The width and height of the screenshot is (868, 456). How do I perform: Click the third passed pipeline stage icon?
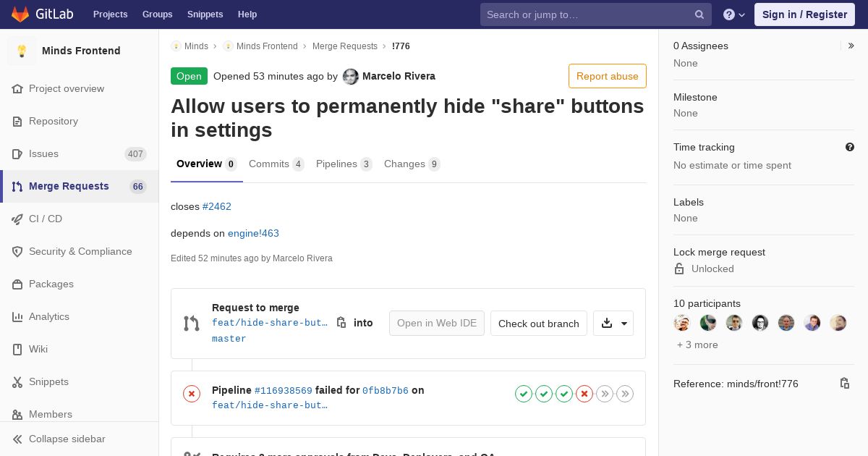point(564,394)
